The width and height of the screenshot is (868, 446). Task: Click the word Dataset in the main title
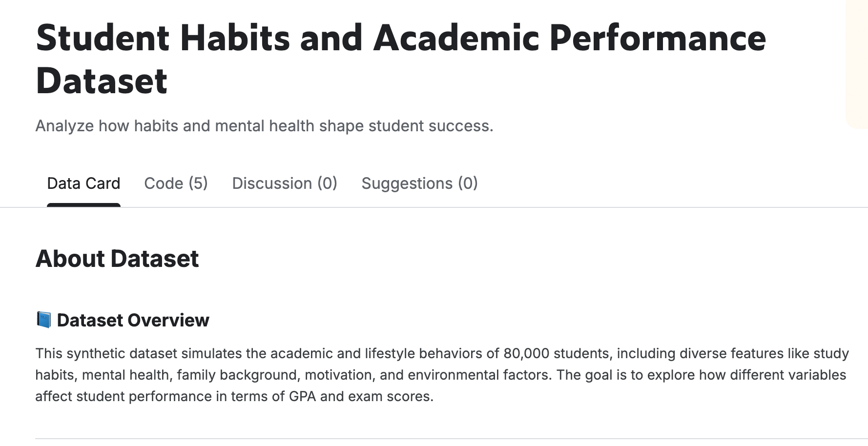pos(102,81)
